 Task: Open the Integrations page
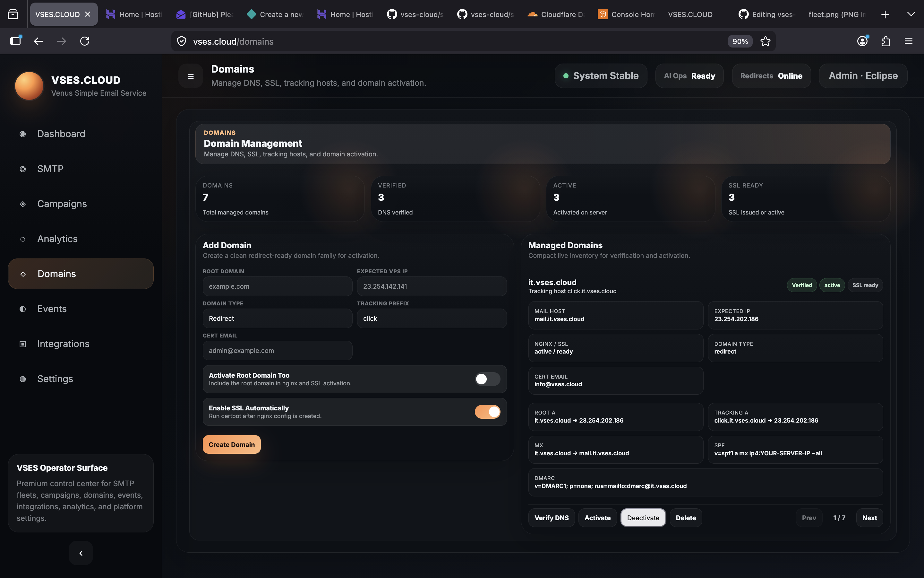click(81, 344)
